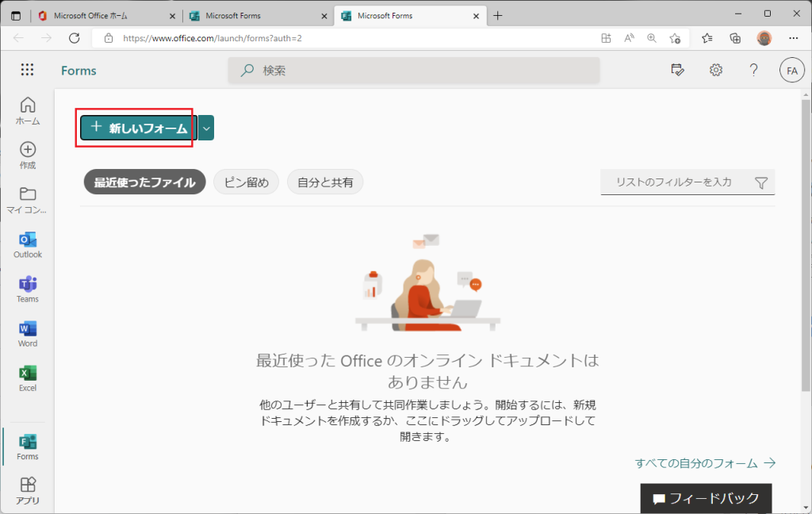Open a new browser tab
This screenshot has height=514, width=812.
498,16
